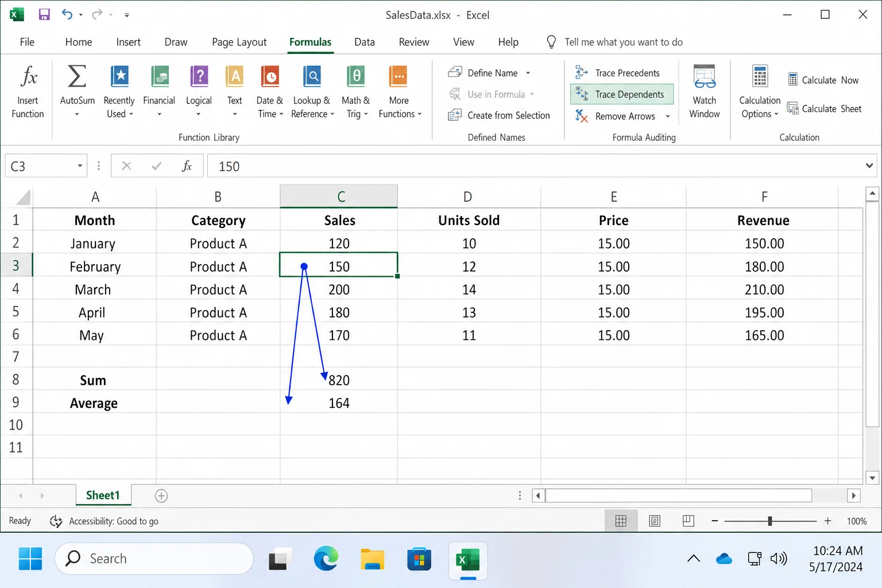Screen dimensions: 882x588
Task: Click Tell me what you want to do
Action: [624, 42]
